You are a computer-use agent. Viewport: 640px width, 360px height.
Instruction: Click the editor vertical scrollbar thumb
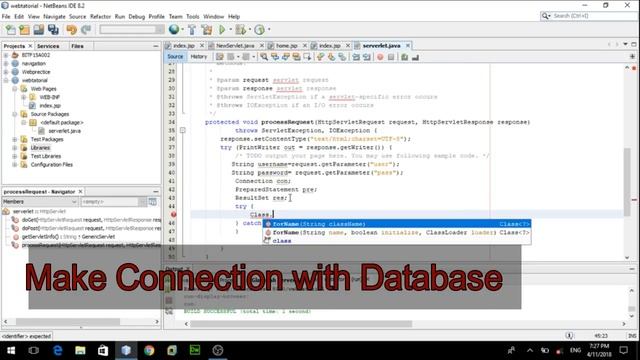[x=627, y=182]
